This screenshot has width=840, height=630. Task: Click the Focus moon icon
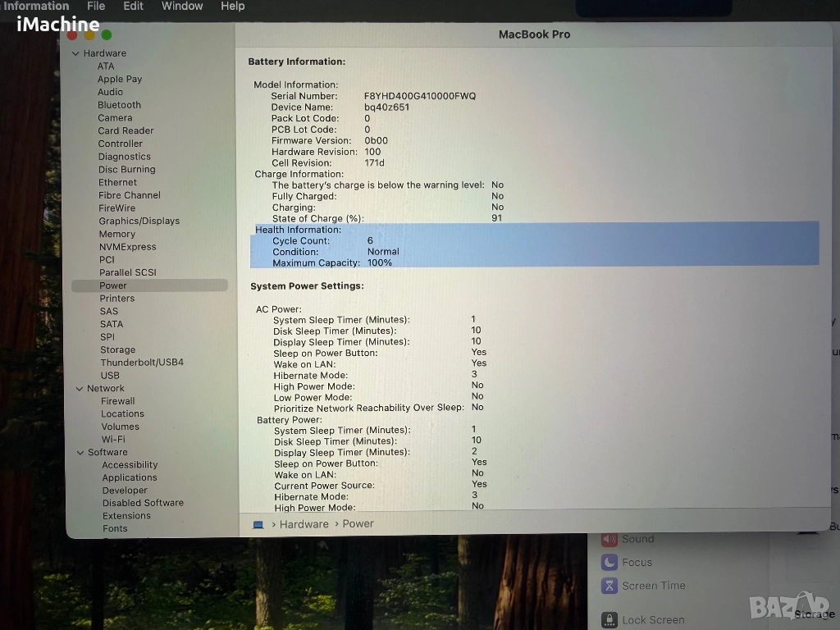(609, 562)
